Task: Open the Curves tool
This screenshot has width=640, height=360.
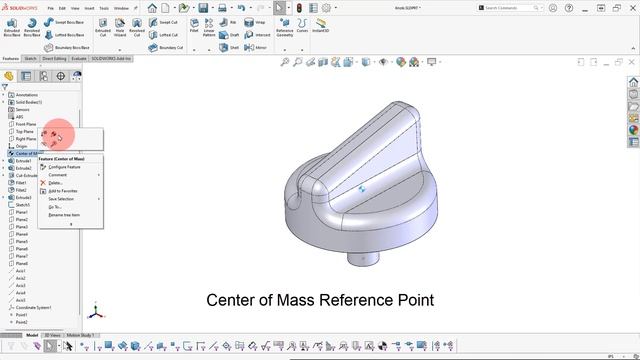Action: pos(302,25)
